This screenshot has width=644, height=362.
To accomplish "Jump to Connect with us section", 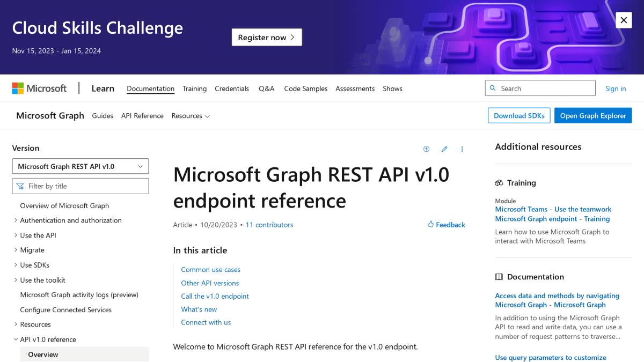I will point(206,322).
